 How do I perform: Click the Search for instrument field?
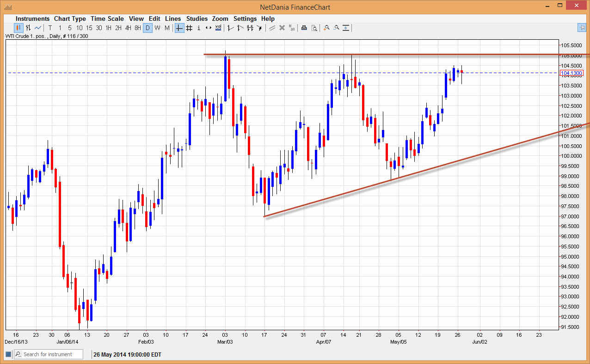pos(49,354)
